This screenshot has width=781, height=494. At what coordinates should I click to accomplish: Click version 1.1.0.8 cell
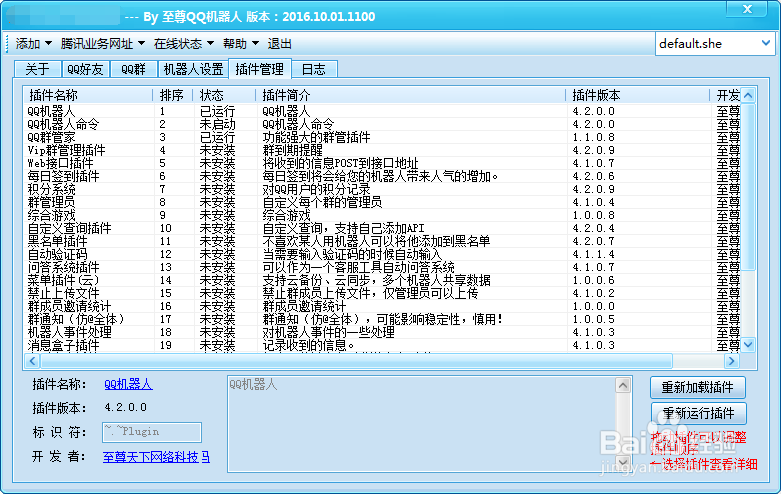(593, 137)
